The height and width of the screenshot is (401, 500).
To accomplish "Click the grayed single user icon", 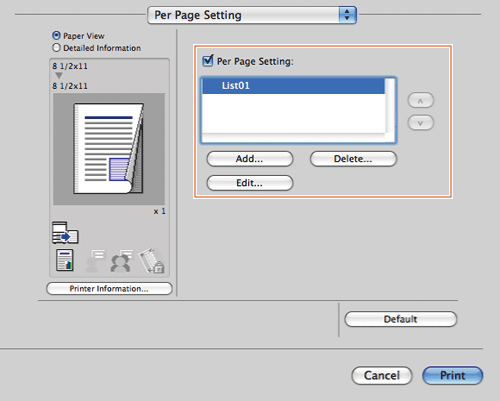I will [x=95, y=261].
